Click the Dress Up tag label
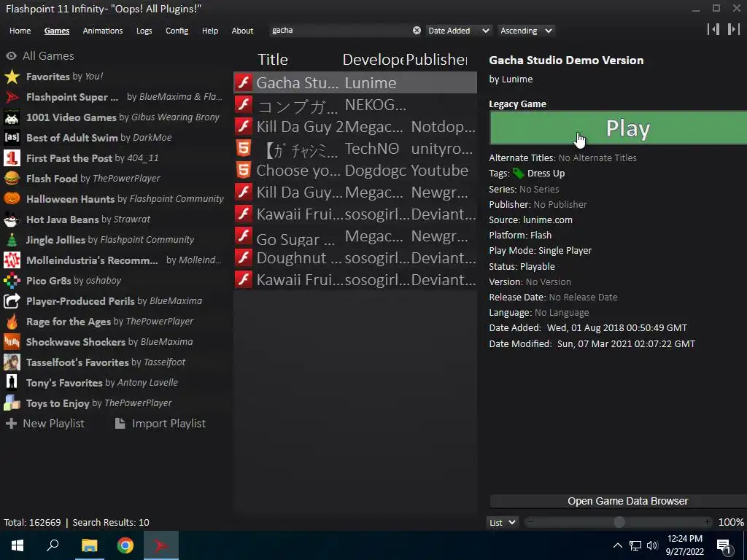Image resolution: width=747 pixels, height=560 pixels. pos(546,174)
